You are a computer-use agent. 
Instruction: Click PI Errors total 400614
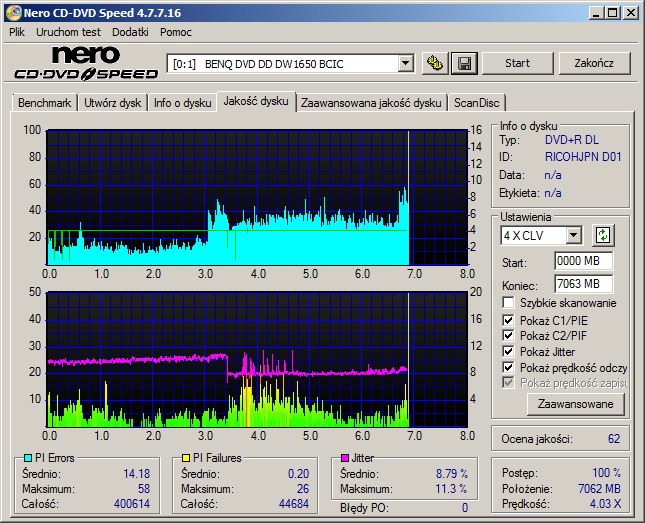(132, 504)
